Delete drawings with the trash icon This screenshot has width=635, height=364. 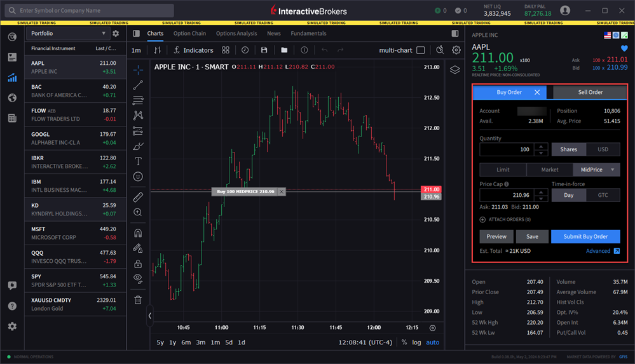[x=138, y=300]
